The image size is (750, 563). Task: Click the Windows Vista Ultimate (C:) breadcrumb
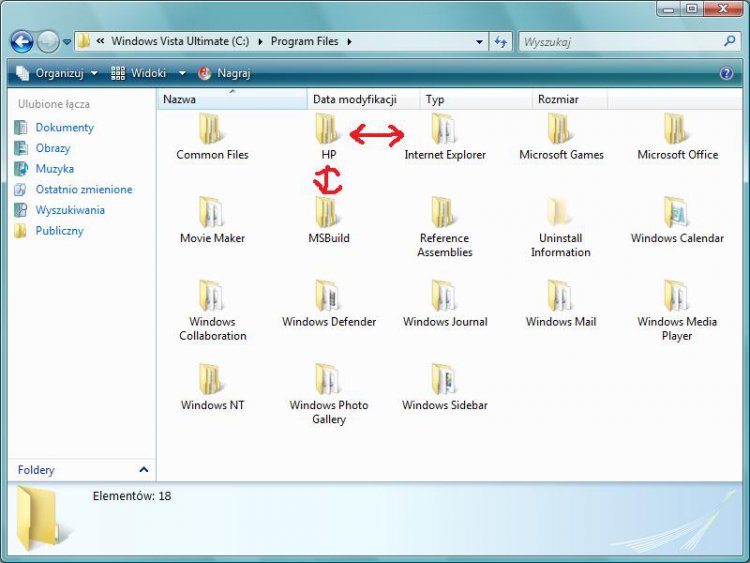click(180, 42)
